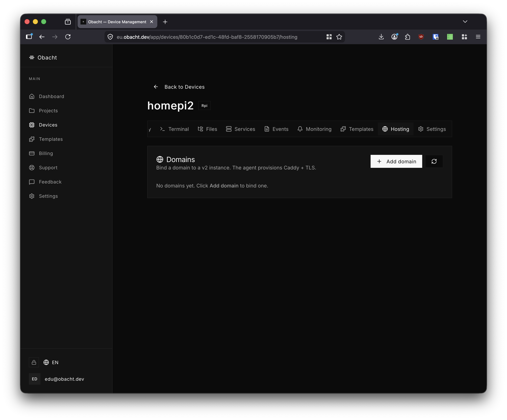507x420 pixels.
Task: Refresh the domains list
Action: pyautogui.click(x=434, y=161)
